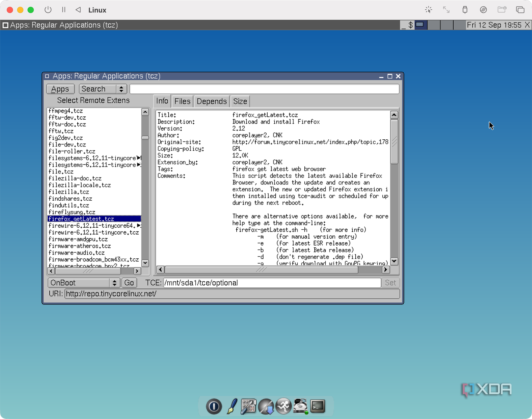The image size is (532, 419).
Task: Switch to the Info tab
Action: [x=162, y=101]
